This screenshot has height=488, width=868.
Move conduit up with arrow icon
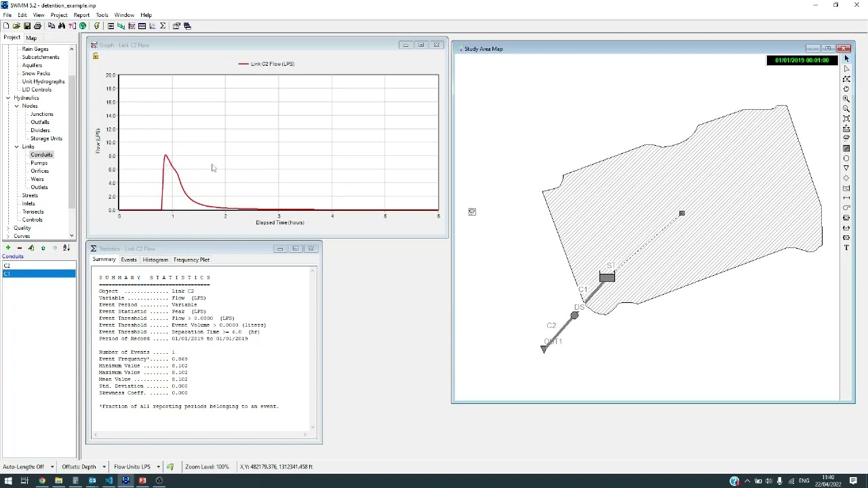[x=43, y=248]
